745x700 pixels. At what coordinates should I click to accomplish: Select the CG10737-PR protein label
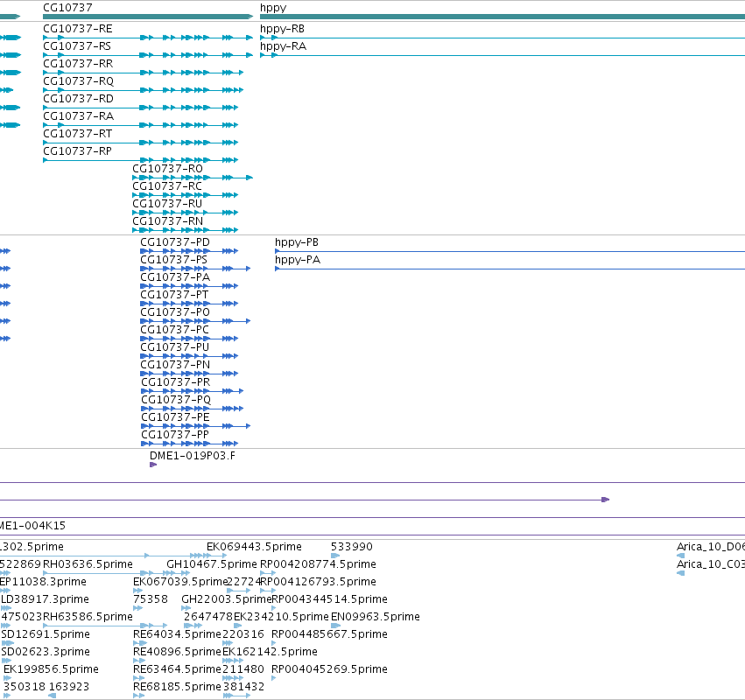pos(176,382)
